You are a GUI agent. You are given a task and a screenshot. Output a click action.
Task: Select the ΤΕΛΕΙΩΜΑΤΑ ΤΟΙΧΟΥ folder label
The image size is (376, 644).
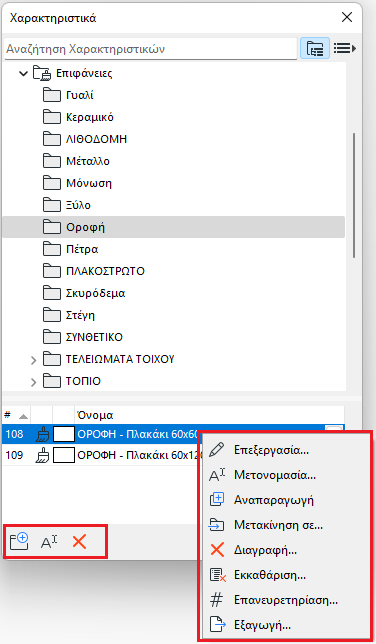click(x=120, y=359)
